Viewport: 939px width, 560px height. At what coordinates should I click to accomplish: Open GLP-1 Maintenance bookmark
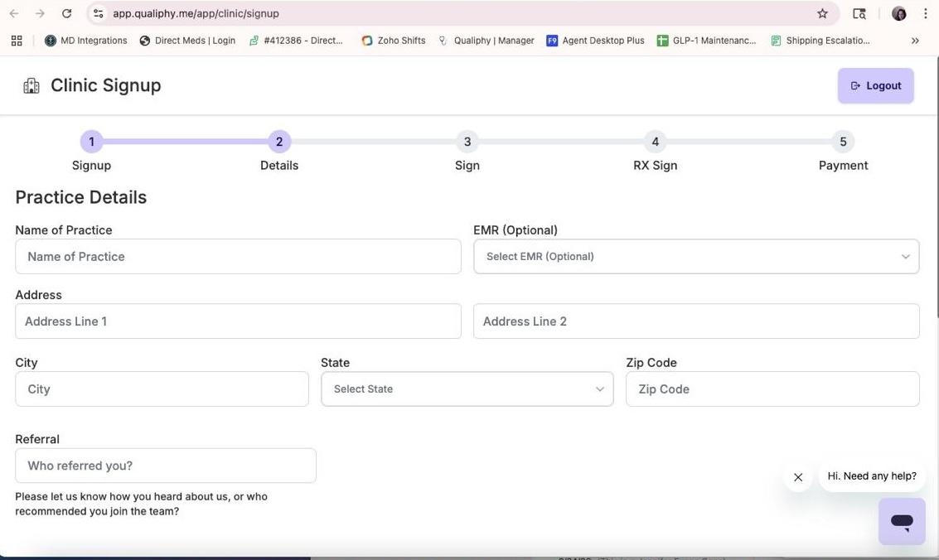tap(707, 41)
